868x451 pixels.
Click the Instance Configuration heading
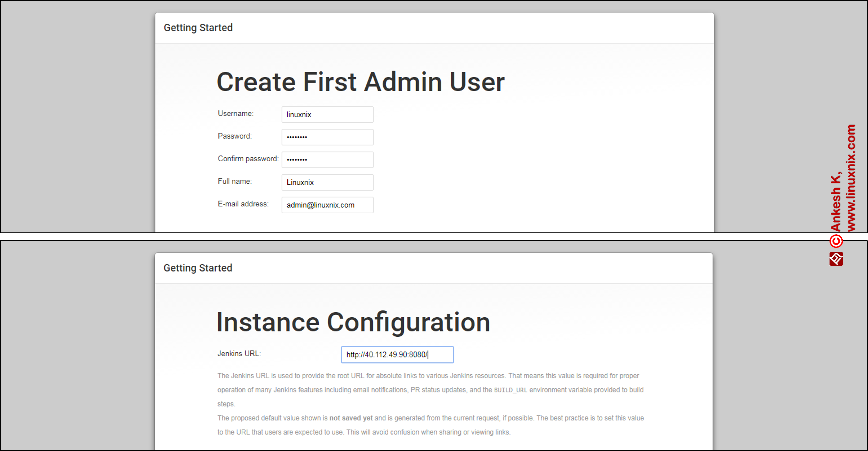[353, 322]
